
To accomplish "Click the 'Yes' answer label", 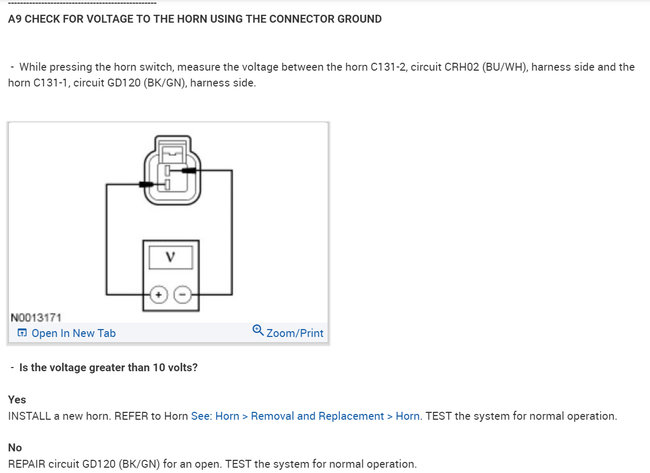I will click(x=17, y=400).
